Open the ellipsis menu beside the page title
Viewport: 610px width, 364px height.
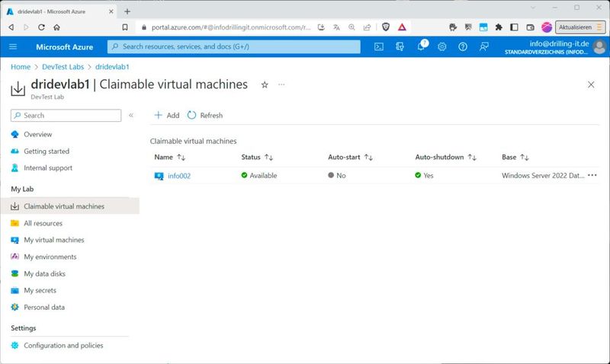pos(281,85)
